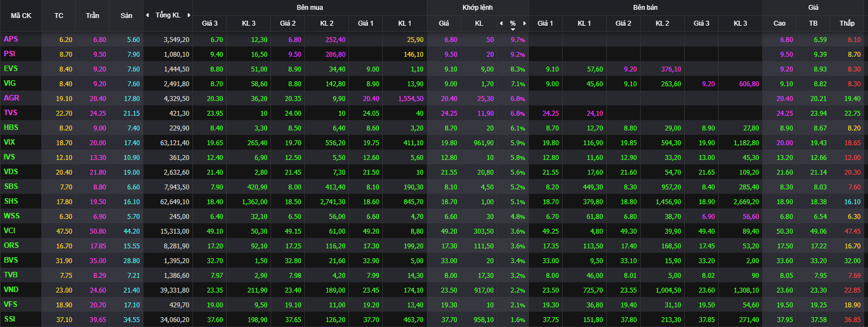Click the right arrow beside Tổng KL
Viewport: 868px width, 327px height.
click(x=189, y=15)
